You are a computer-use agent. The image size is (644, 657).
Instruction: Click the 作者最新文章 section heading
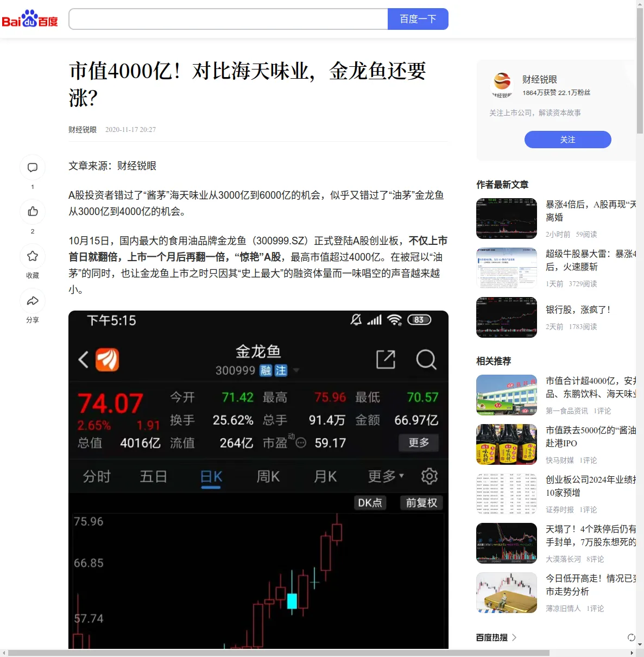click(502, 185)
